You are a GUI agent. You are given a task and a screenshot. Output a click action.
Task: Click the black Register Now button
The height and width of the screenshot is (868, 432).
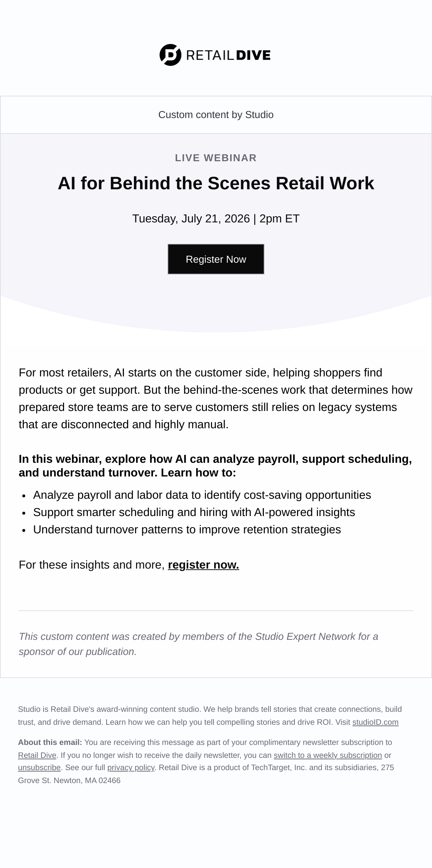click(x=216, y=259)
